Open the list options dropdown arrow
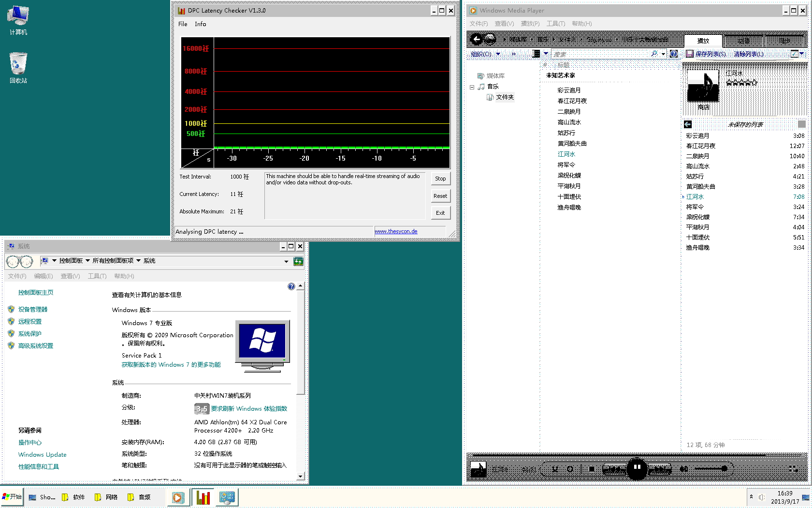 pyautogui.click(x=802, y=54)
